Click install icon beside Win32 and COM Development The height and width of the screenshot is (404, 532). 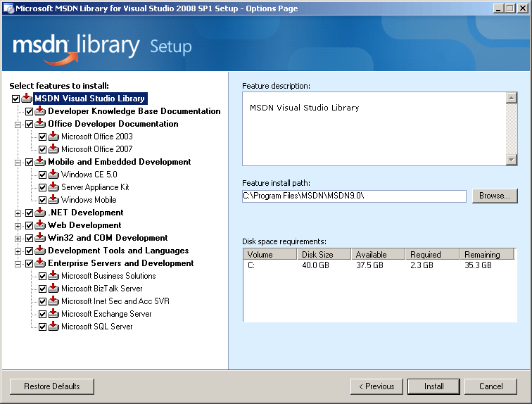click(40, 238)
